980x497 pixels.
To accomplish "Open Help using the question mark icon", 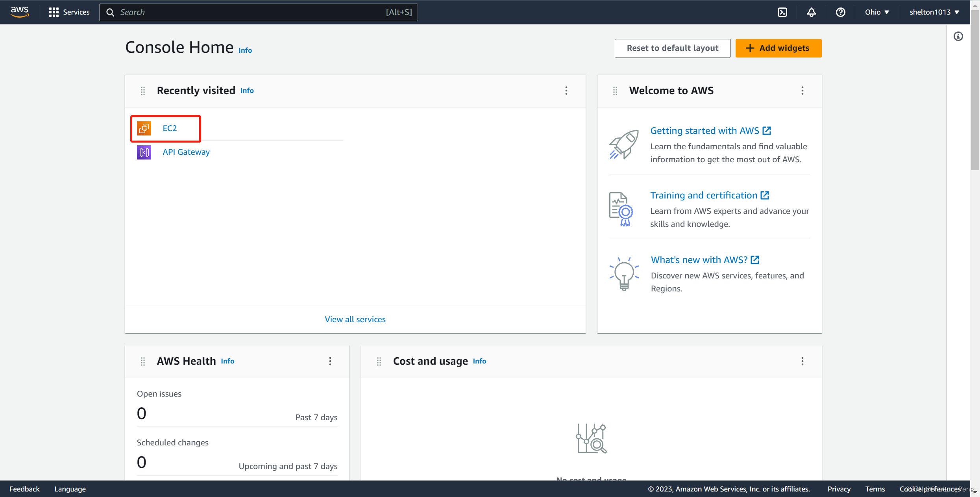I will click(840, 12).
